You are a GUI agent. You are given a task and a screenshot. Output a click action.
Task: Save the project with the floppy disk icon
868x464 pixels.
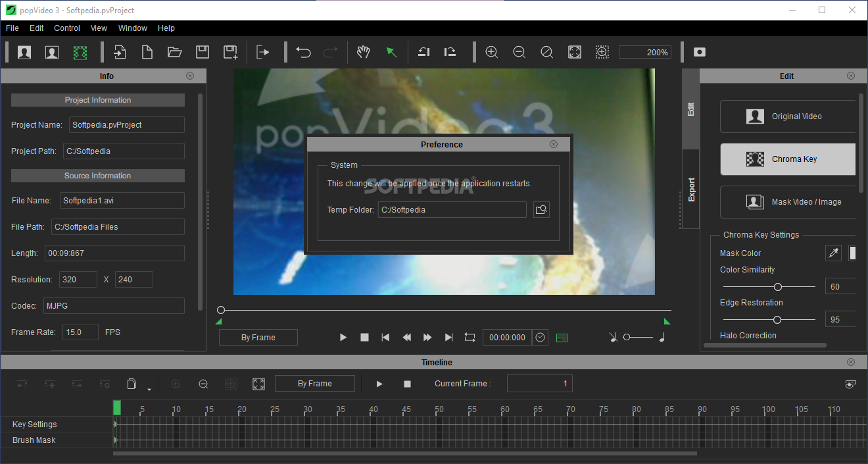[203, 52]
